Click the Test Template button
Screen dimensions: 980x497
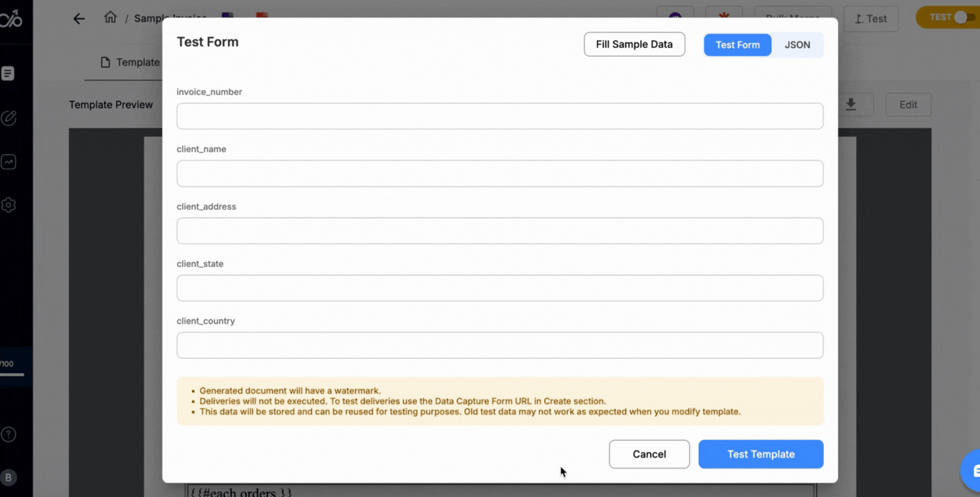[761, 454]
